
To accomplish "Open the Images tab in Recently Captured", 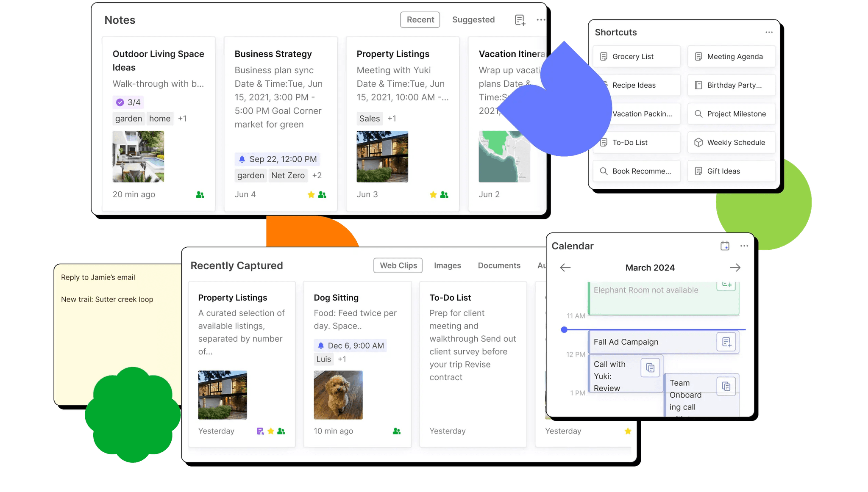I will pyautogui.click(x=447, y=265).
